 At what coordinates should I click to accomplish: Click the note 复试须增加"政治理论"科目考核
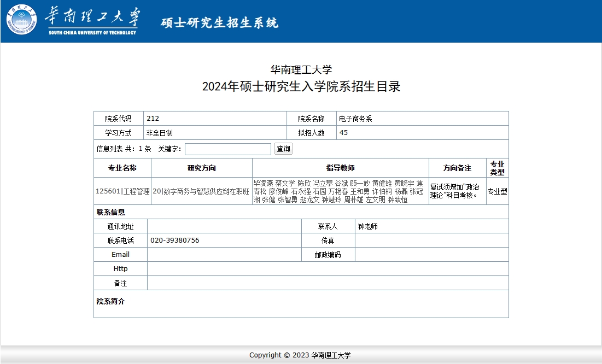[x=454, y=191]
